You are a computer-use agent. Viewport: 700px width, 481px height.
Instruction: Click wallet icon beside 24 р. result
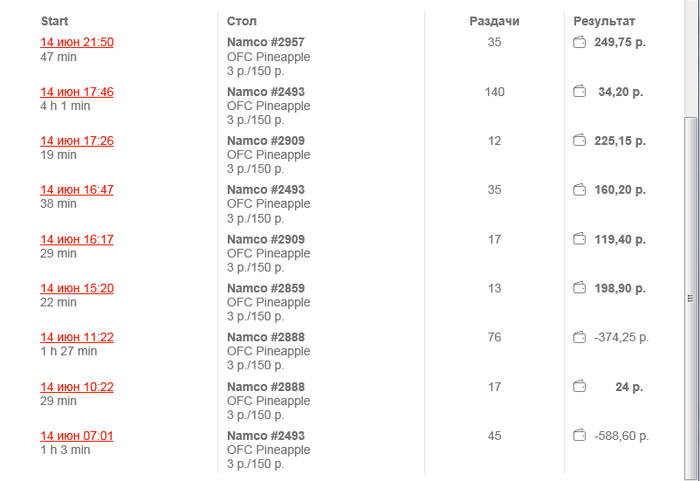click(x=579, y=386)
